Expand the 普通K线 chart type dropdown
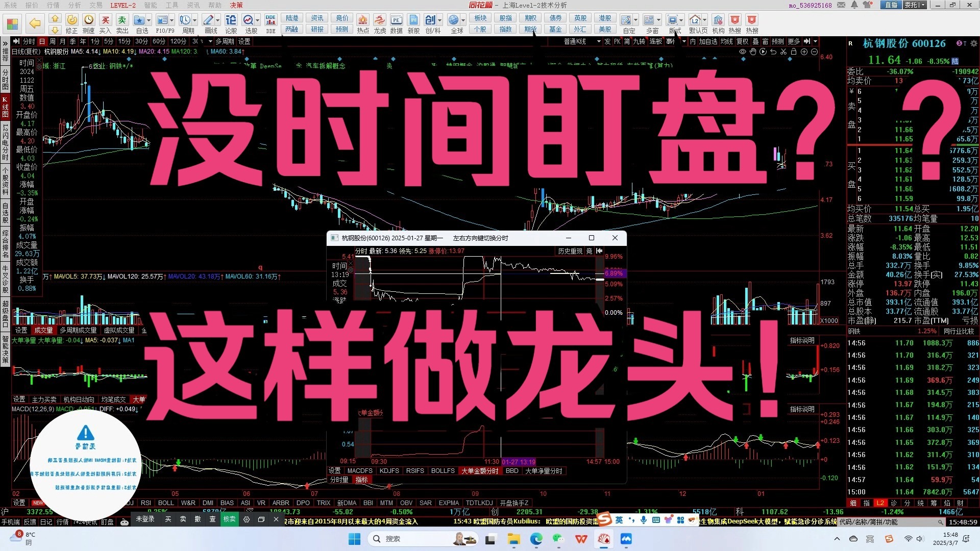The height and width of the screenshot is (551, 980). (599, 41)
